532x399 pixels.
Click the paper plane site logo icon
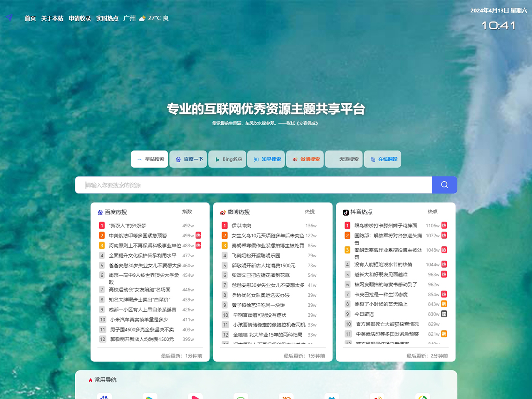pyautogui.click(x=9, y=17)
